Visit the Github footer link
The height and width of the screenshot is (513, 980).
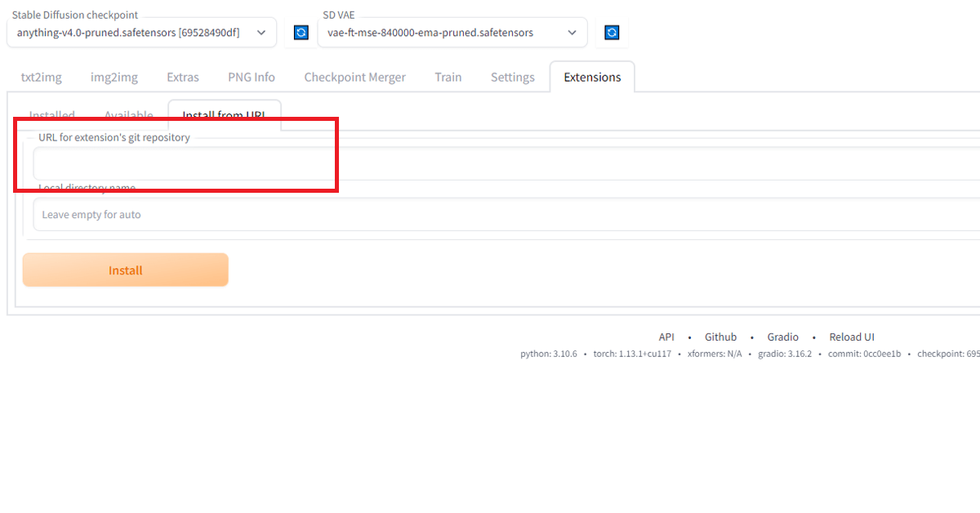[720, 337]
